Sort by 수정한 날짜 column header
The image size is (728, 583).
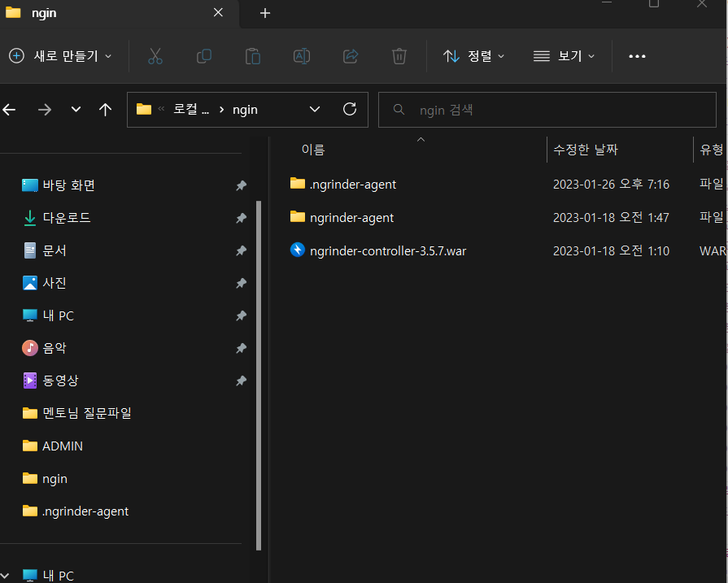586,150
